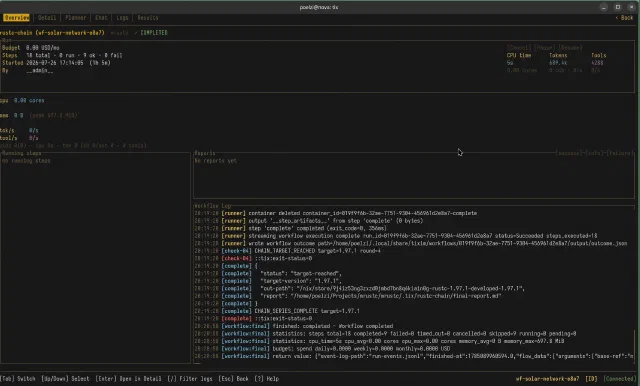Image resolution: width=640 pixels, height=386 pixels.
Task: Click the [Cancel] run button
Action: 519,48
